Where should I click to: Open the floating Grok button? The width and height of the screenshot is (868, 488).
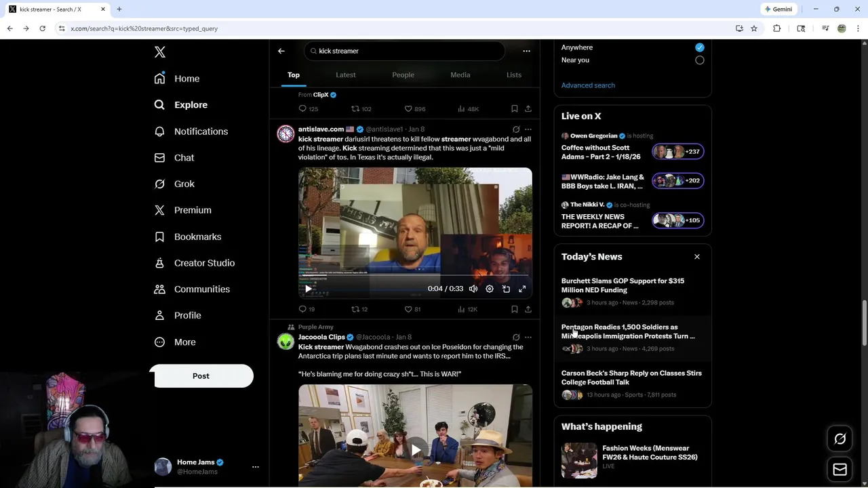click(x=840, y=439)
